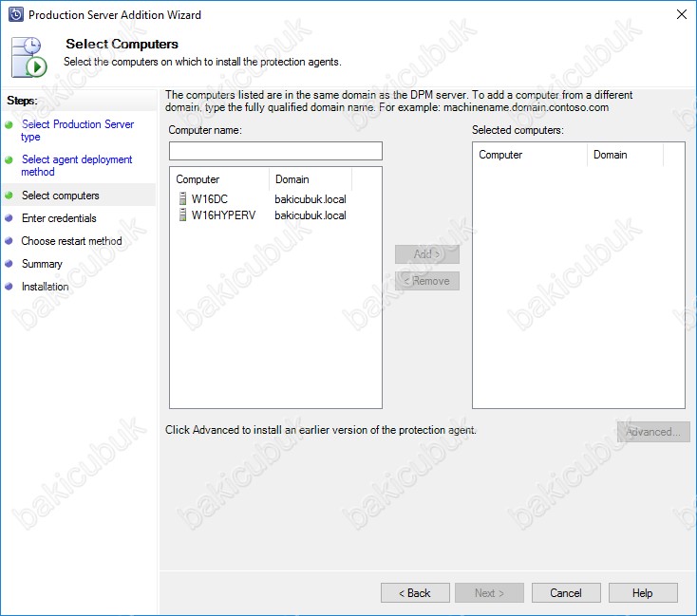Cancel the wizard
This screenshot has height=616, width=697.
[566, 593]
